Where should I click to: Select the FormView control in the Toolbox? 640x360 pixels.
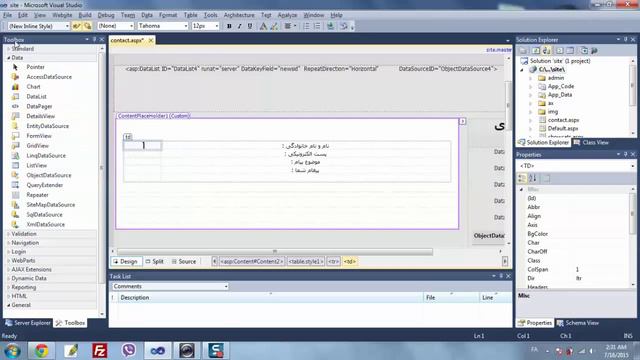point(39,136)
